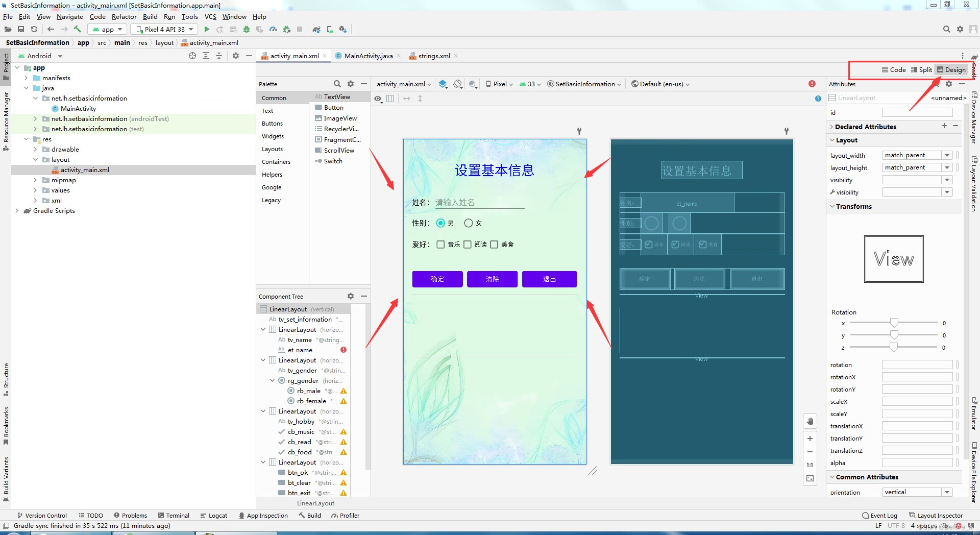
Task: Click Collapse All icon in Project panel
Action: pyautogui.click(x=219, y=56)
